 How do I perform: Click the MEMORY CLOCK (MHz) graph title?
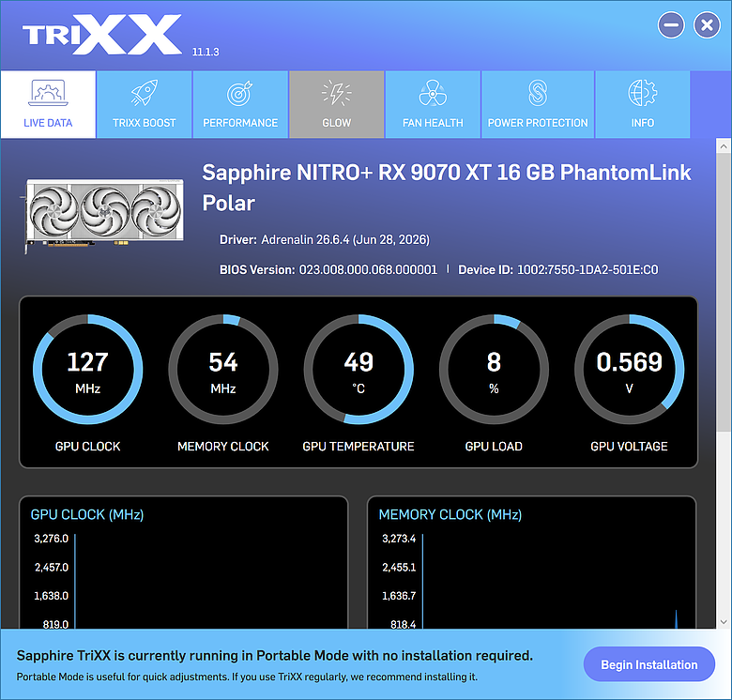point(450,515)
